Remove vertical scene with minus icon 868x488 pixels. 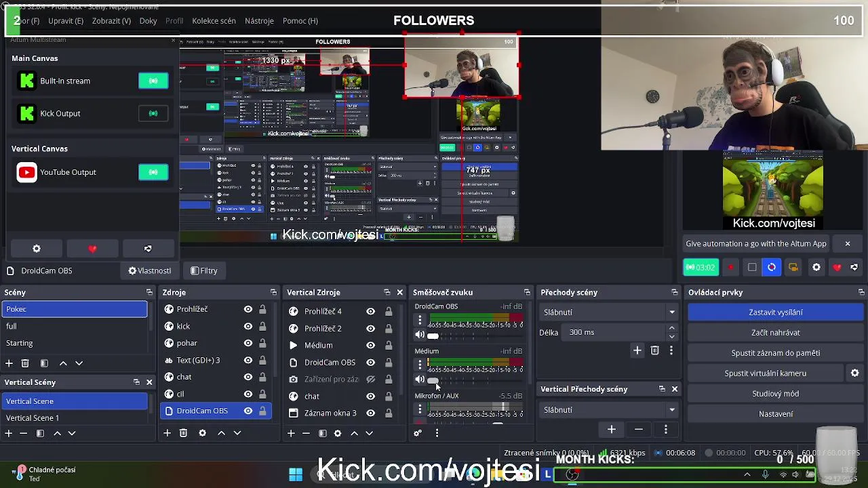(x=23, y=433)
